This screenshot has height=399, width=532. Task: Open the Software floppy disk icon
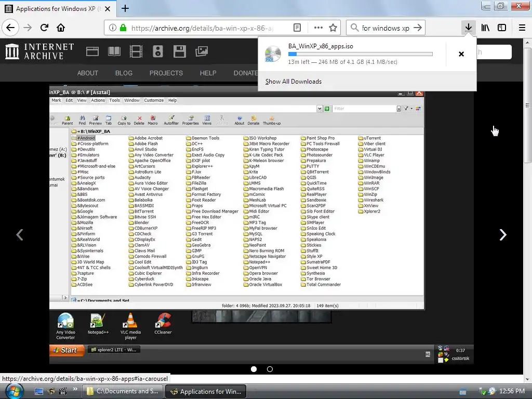tap(179, 51)
